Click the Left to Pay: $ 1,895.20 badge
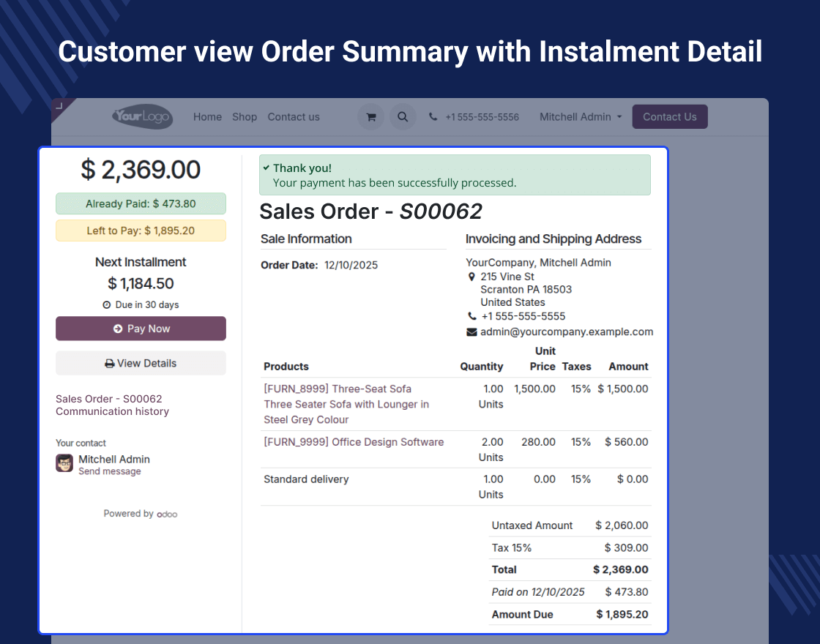 [x=141, y=231]
